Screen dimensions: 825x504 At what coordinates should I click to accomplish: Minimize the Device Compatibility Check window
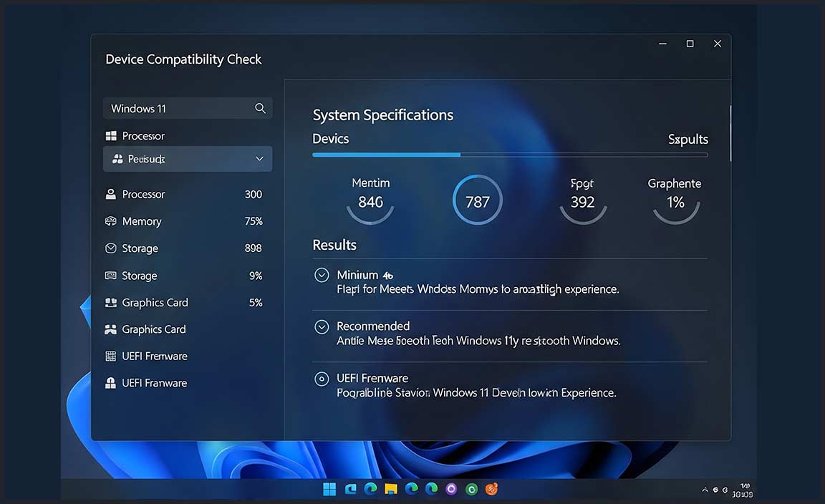(x=662, y=44)
